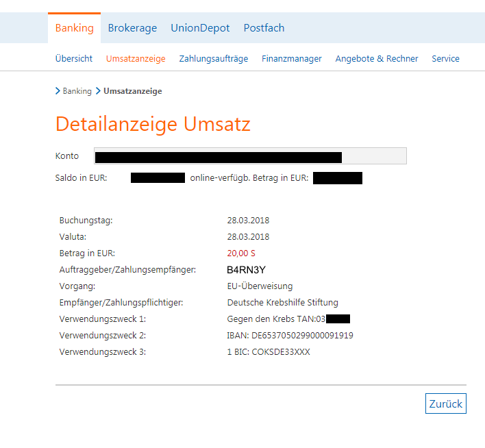This screenshot has width=485, height=448.
Task: Open the Banking main tab
Action: point(74,28)
